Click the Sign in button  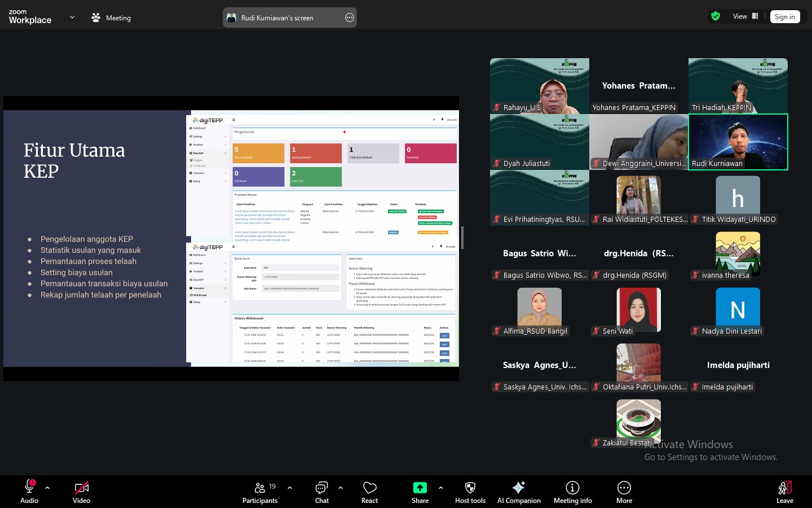click(x=784, y=17)
